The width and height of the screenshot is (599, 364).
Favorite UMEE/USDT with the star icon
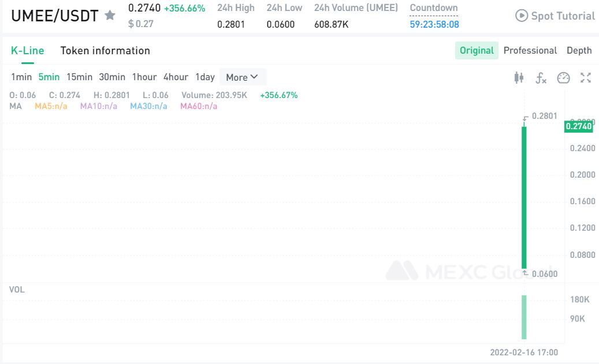click(110, 15)
